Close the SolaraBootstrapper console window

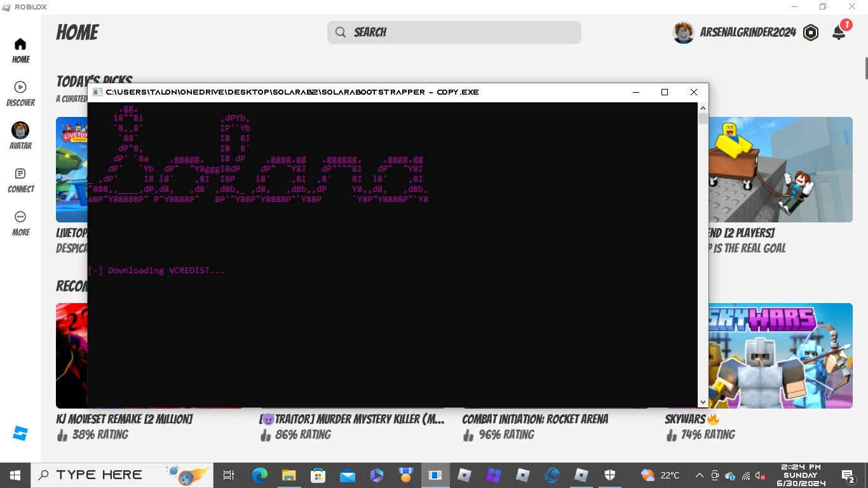tap(694, 92)
